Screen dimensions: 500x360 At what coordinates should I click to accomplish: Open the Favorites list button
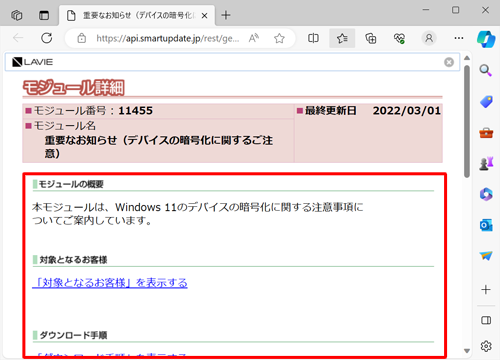point(342,38)
